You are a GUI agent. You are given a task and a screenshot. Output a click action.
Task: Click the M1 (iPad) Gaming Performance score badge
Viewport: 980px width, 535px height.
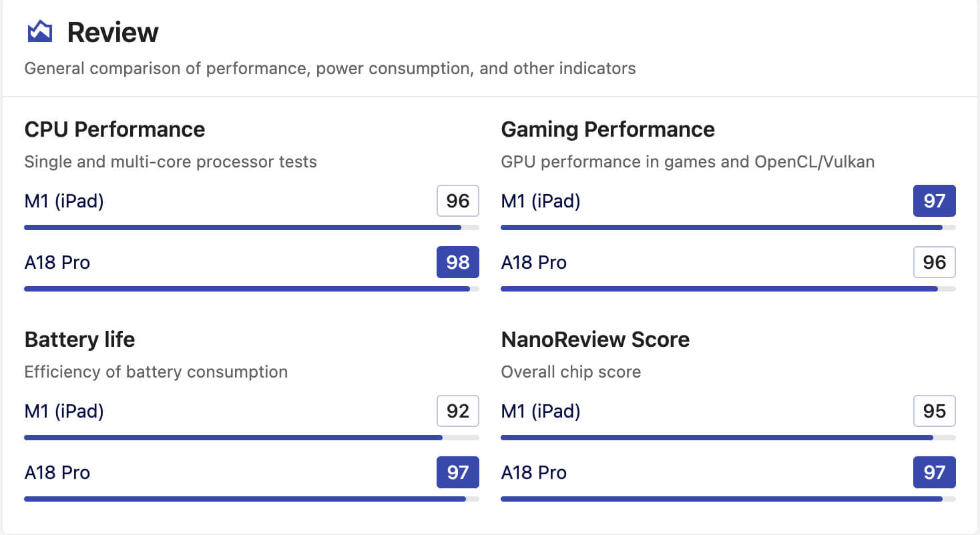point(934,201)
